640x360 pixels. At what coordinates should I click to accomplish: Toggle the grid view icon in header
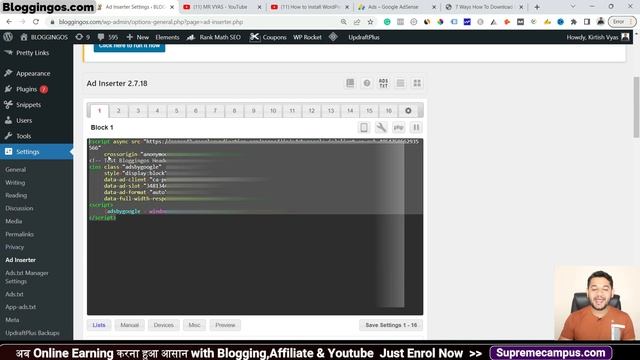click(417, 83)
